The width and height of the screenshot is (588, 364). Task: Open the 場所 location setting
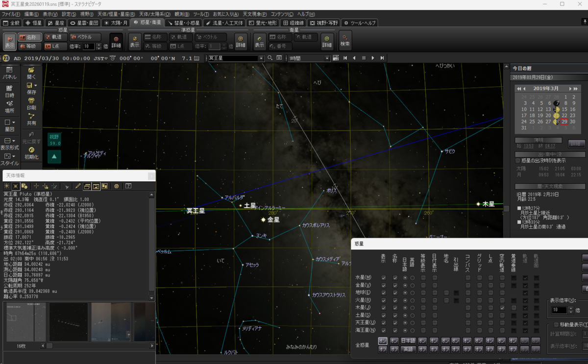click(x=9, y=107)
